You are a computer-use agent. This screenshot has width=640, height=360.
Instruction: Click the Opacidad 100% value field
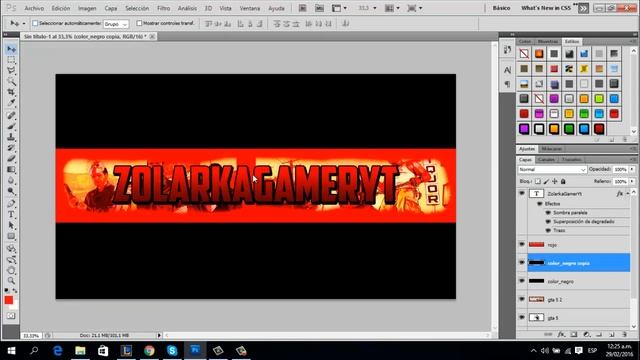pyautogui.click(x=620, y=169)
